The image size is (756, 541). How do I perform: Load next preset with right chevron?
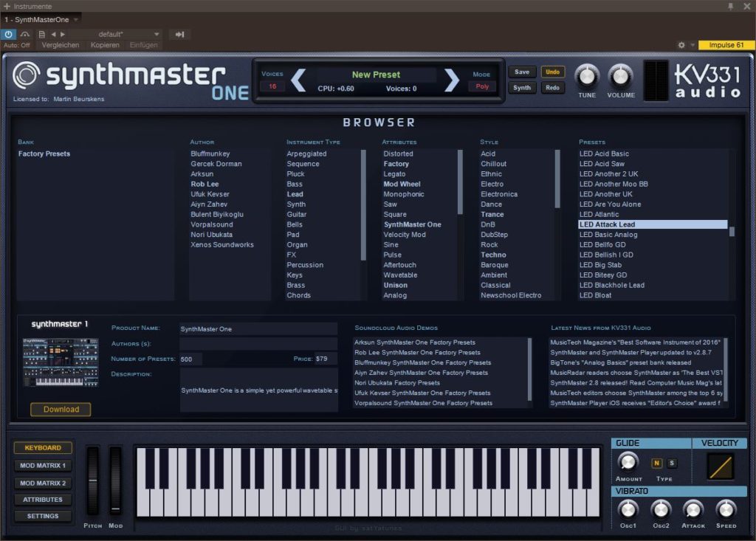[452, 80]
